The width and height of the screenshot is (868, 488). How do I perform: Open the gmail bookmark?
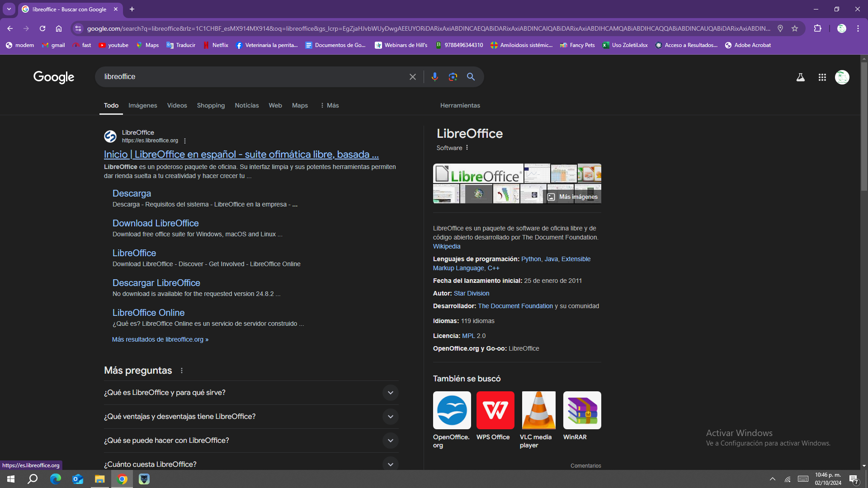pos(53,45)
